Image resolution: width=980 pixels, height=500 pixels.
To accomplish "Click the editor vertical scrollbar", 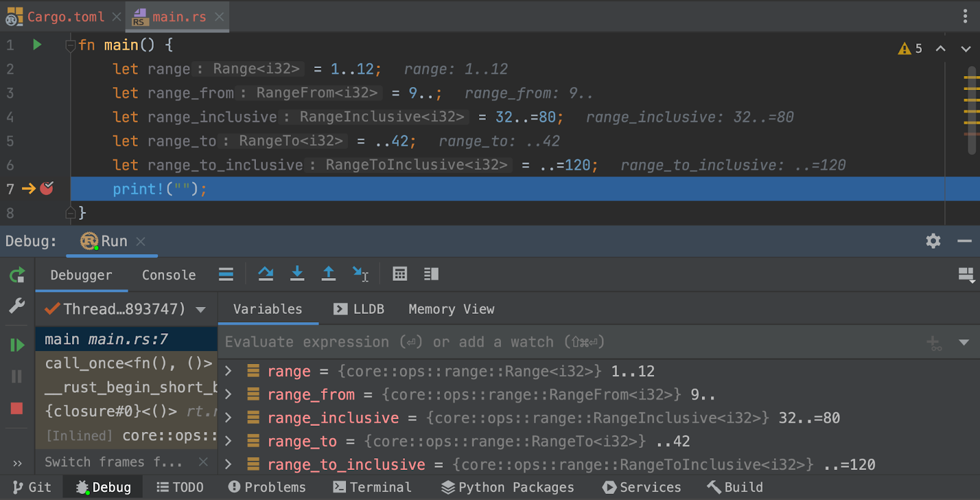I will coord(971,110).
